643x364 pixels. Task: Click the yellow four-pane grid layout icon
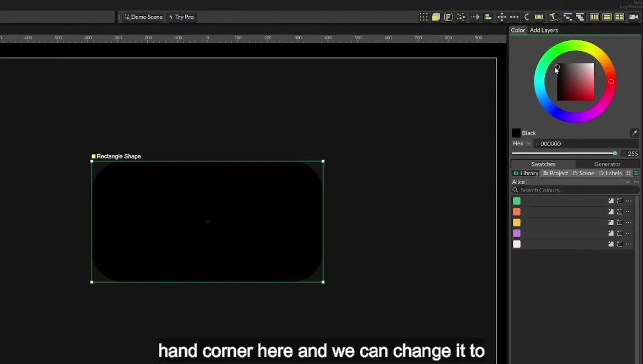[x=619, y=17]
